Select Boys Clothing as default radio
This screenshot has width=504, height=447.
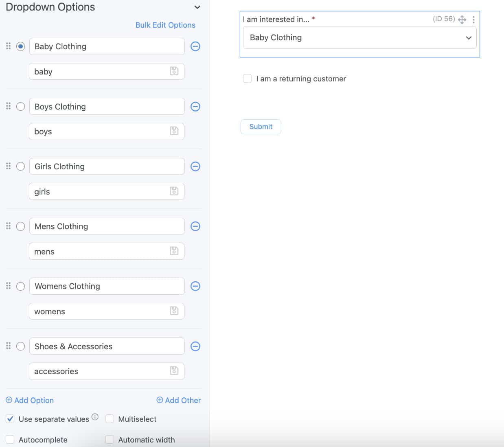pos(21,107)
